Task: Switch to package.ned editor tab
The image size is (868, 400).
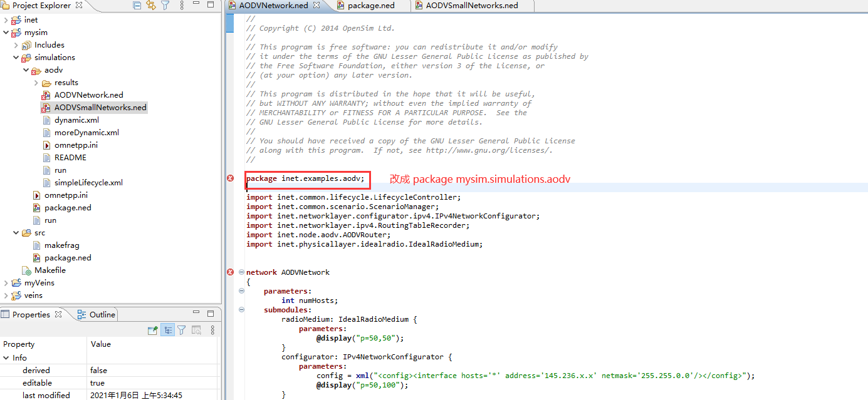Action: [371, 5]
